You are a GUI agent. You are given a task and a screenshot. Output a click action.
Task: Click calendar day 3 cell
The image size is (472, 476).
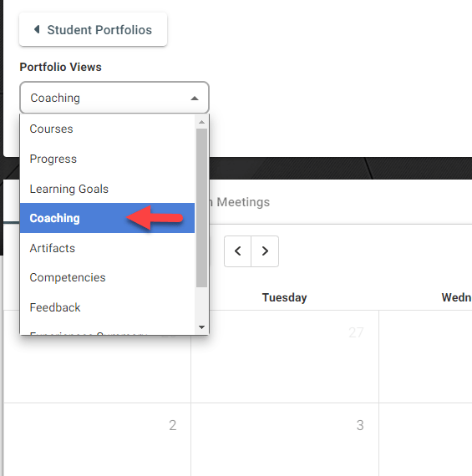pyautogui.click(x=285, y=439)
